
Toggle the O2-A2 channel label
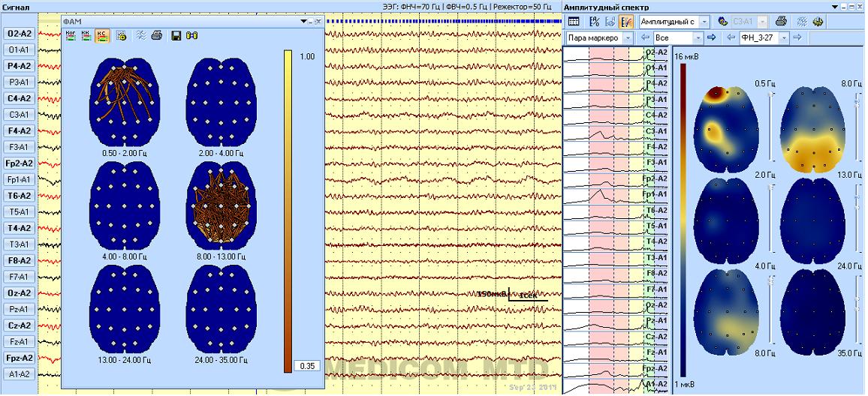pyautogui.click(x=19, y=34)
